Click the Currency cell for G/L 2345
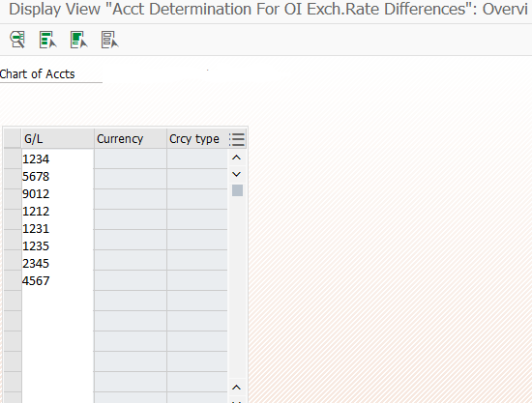This screenshot has width=532, height=403. 131,260
